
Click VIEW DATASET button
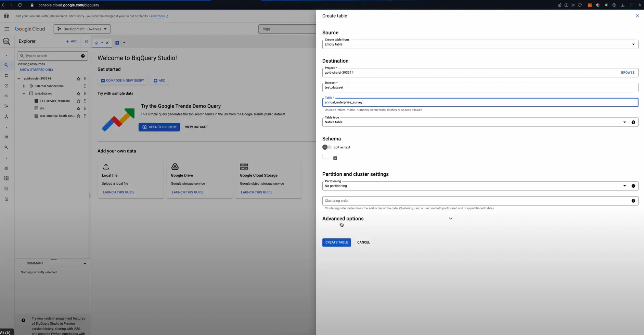pos(196,127)
